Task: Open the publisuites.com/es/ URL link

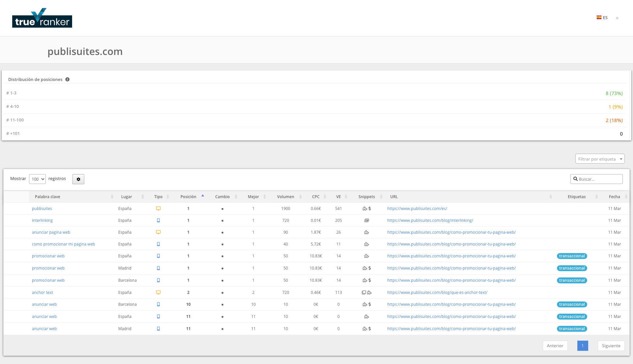Action: click(417, 209)
